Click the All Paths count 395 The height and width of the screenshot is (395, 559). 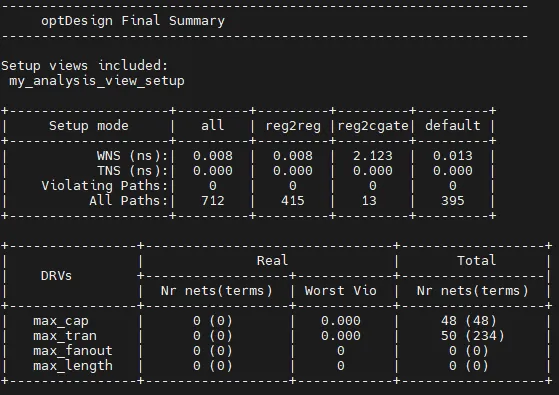click(453, 201)
